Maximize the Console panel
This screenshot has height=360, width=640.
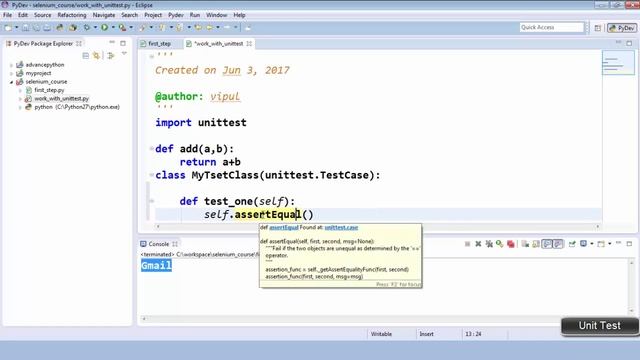point(629,244)
